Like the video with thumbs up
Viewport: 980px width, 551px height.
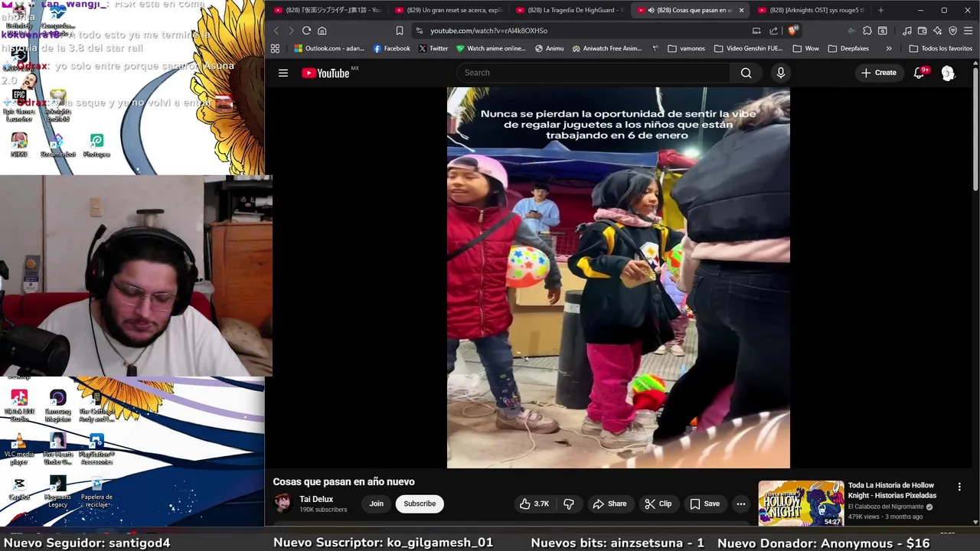coord(534,504)
